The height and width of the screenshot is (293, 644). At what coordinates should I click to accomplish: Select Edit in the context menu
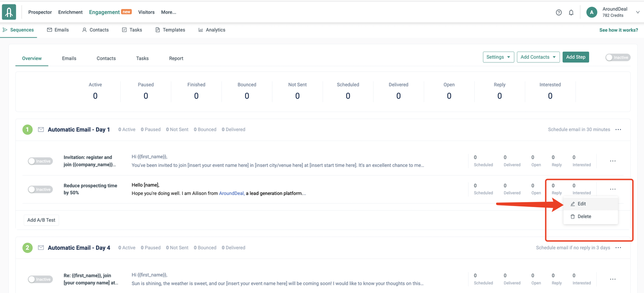tap(582, 204)
